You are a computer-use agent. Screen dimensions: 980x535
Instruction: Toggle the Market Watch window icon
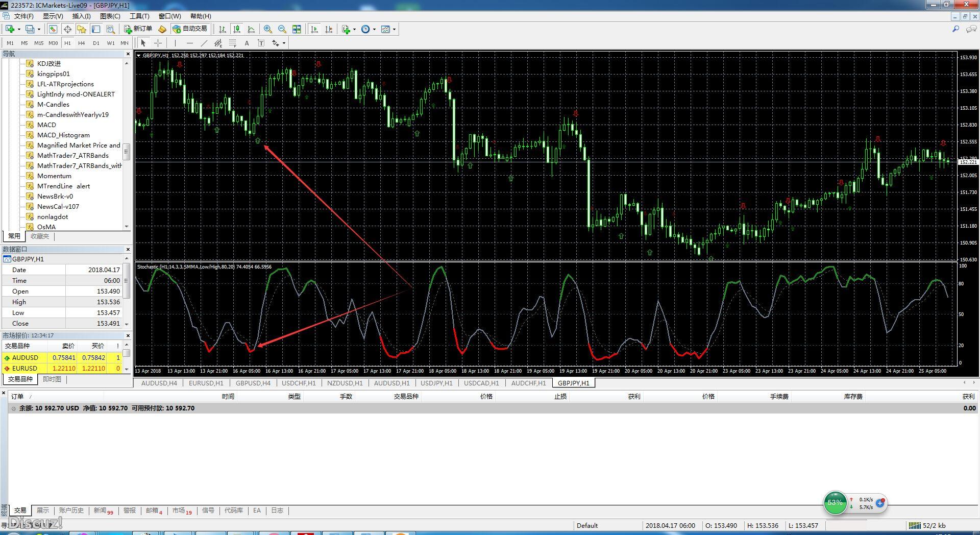pyautogui.click(x=53, y=29)
